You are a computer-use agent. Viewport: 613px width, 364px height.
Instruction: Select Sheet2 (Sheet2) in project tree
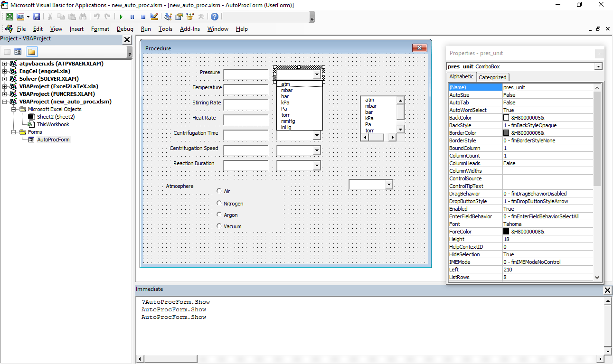(x=56, y=117)
